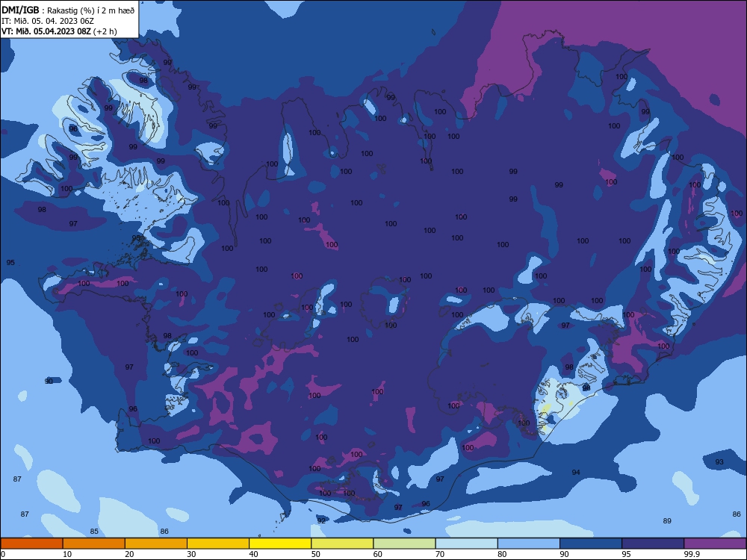The height and width of the screenshot is (560, 747).
Task: Click the map value '94' off the southeast coast
Action: (x=576, y=472)
